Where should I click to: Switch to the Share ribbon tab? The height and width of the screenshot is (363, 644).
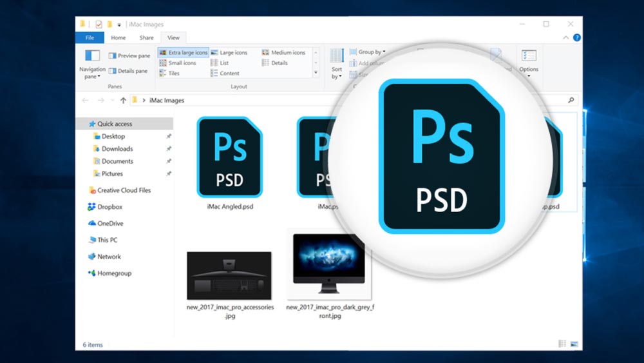tap(146, 37)
